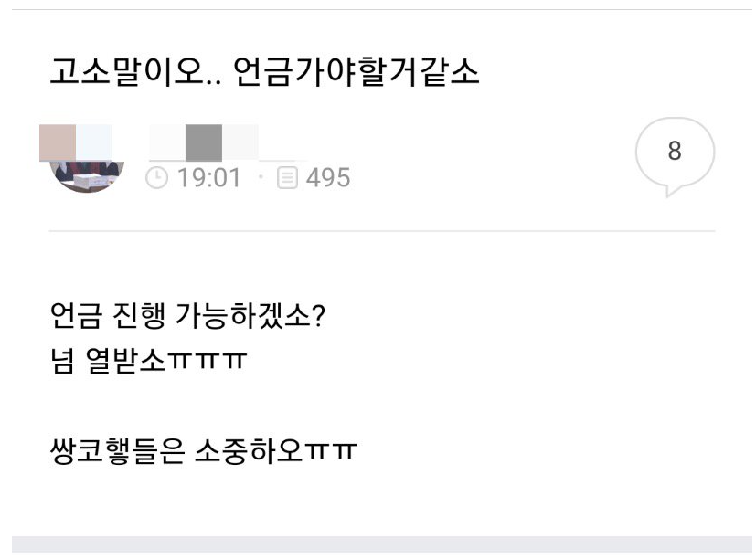This screenshot has height=559, width=756.
Task: Open the comments bubble showing 8
Action: 675,156
